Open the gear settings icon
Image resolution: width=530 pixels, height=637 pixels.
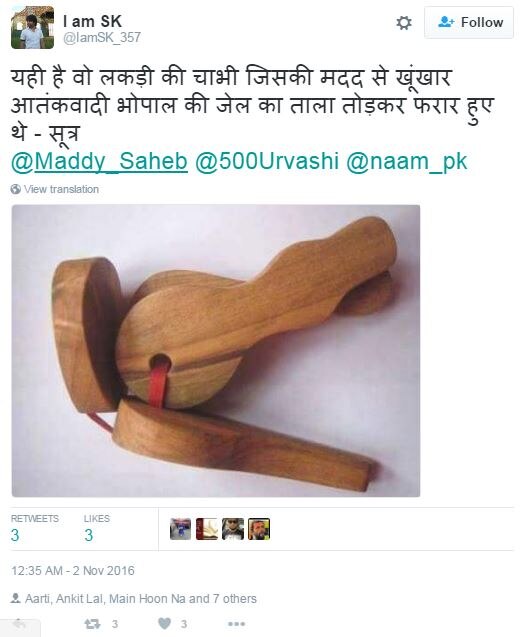tap(404, 23)
